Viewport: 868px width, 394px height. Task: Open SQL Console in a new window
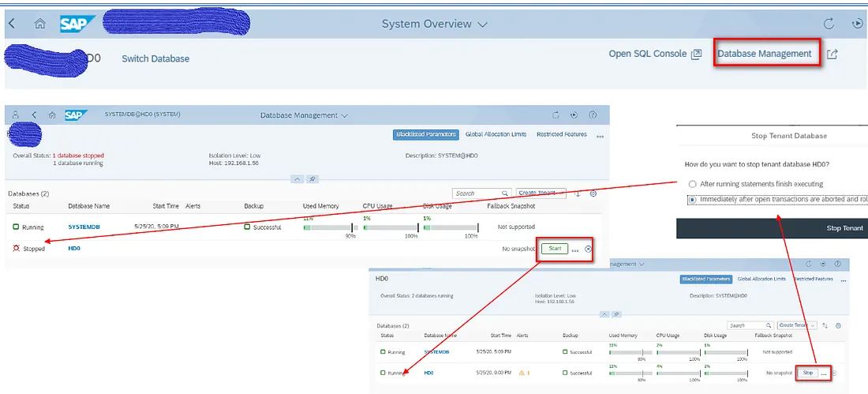pos(655,54)
